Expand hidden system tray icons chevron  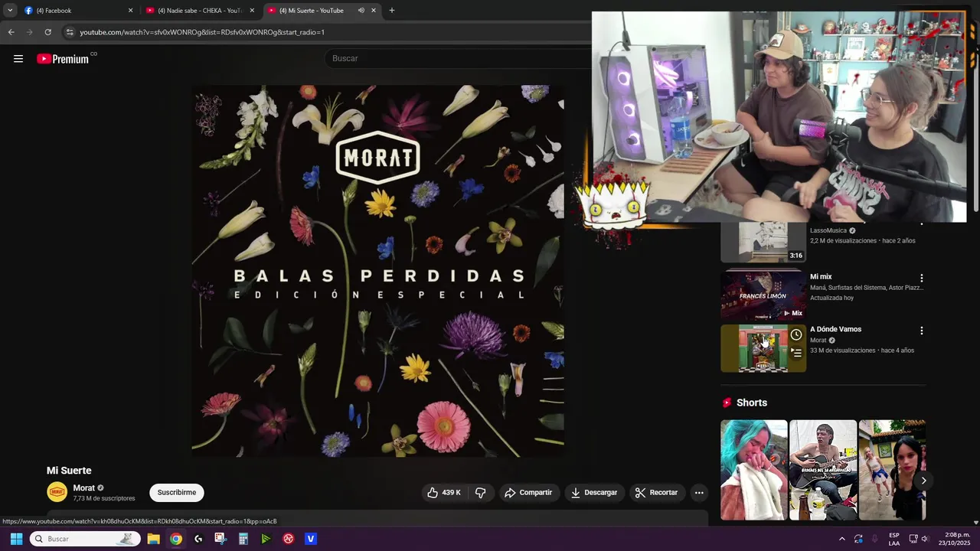(x=842, y=539)
